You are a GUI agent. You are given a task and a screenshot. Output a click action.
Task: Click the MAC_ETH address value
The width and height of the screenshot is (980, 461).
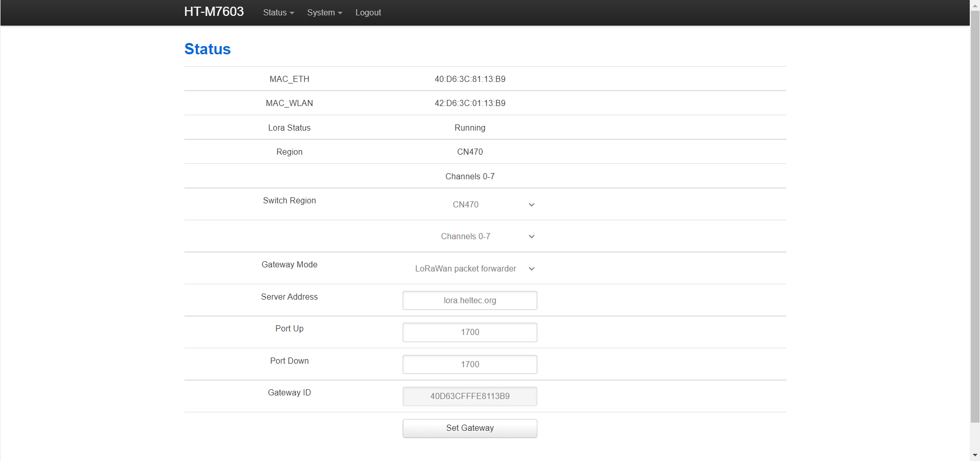tap(470, 79)
